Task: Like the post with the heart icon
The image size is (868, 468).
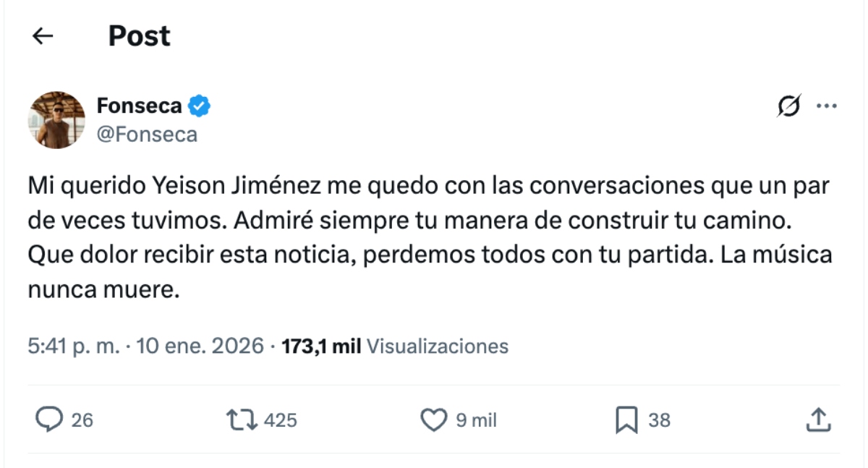Action: pyautogui.click(x=433, y=420)
